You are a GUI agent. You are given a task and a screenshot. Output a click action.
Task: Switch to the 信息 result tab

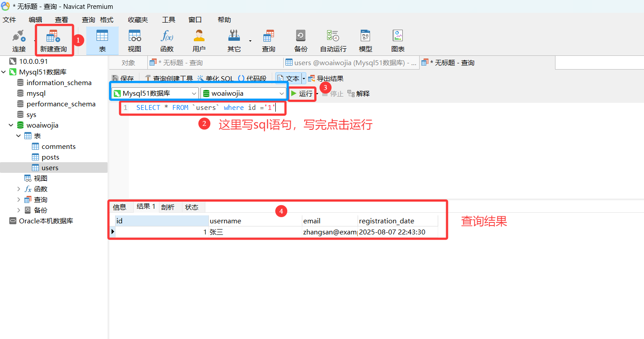pyautogui.click(x=120, y=207)
